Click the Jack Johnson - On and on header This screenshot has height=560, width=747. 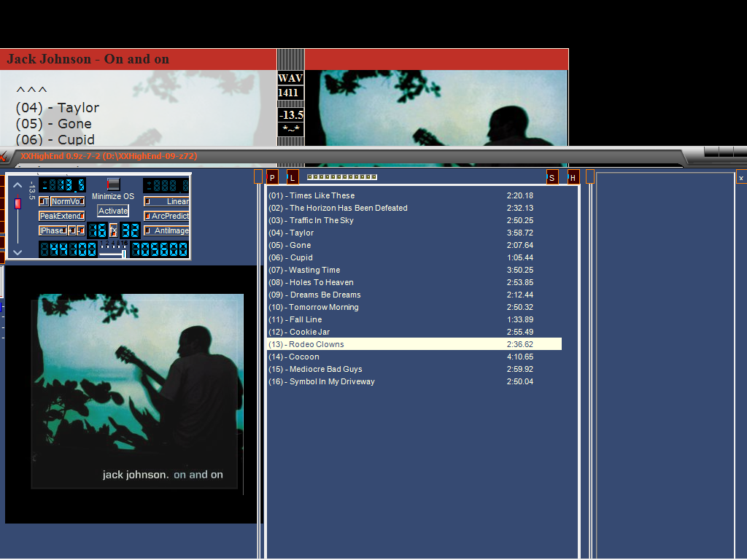coord(88,59)
